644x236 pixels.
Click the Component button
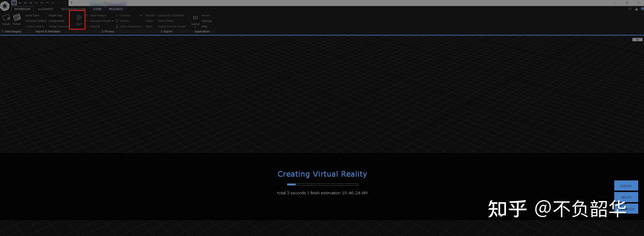pos(56,21)
